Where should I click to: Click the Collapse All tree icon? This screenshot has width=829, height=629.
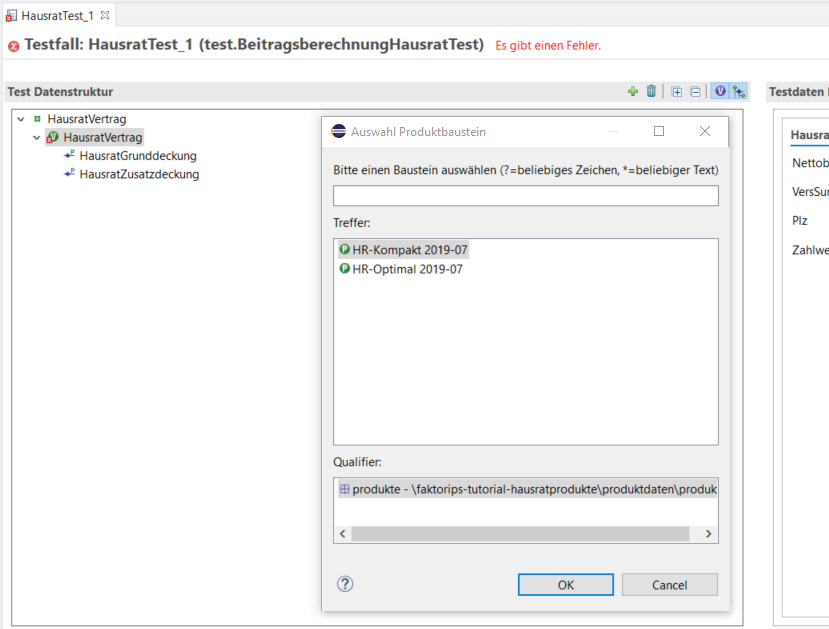pos(695,91)
